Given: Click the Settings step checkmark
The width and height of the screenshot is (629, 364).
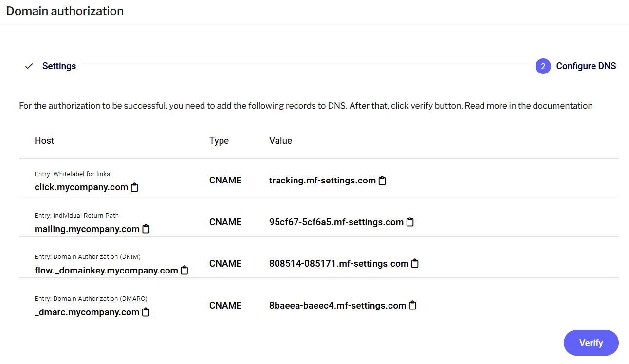Looking at the screenshot, I should (x=29, y=66).
